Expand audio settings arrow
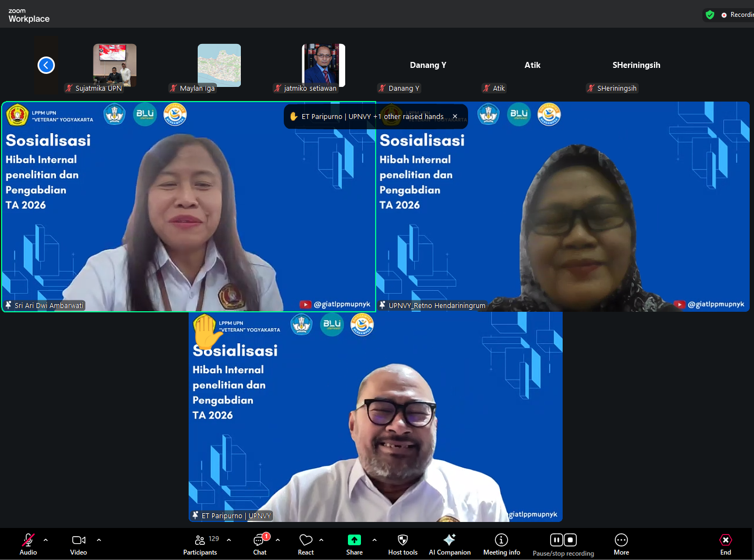754x560 pixels. (46, 540)
